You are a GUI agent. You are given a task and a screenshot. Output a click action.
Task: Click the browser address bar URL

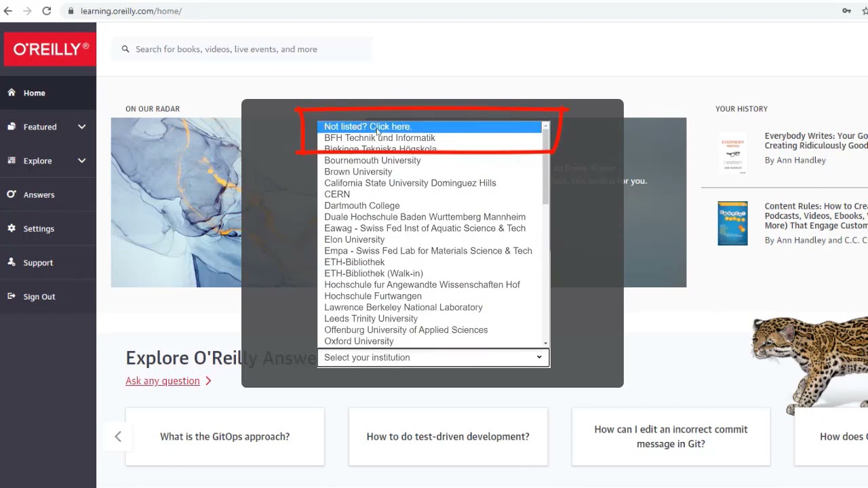tap(131, 11)
